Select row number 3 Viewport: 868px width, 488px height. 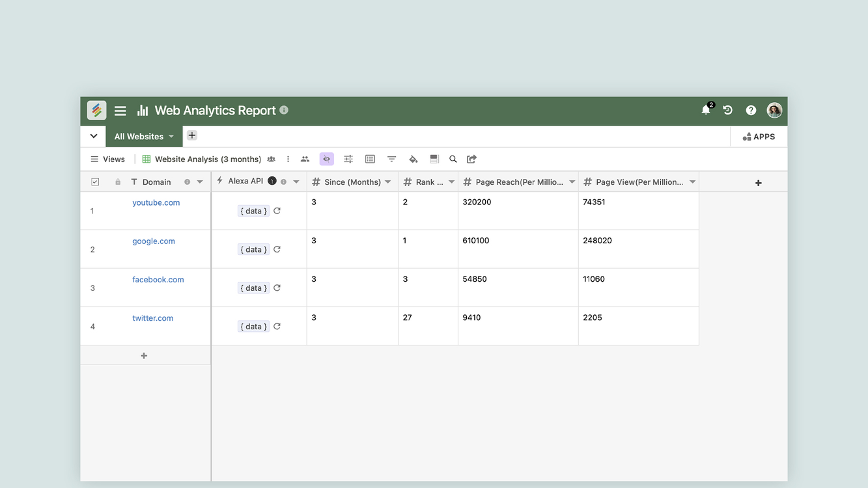(92, 288)
